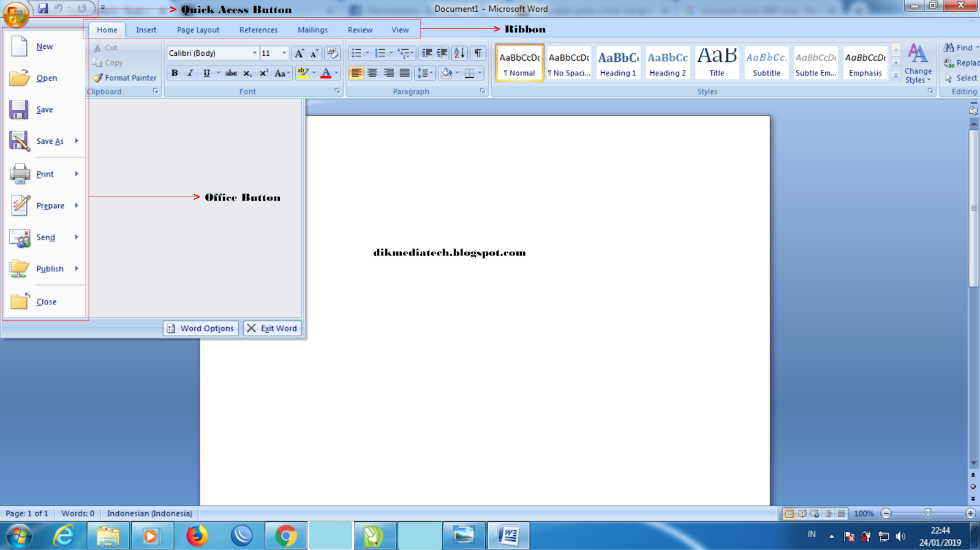Switch to the Insert tab
Screen dimensions: 980x550
click(x=146, y=30)
